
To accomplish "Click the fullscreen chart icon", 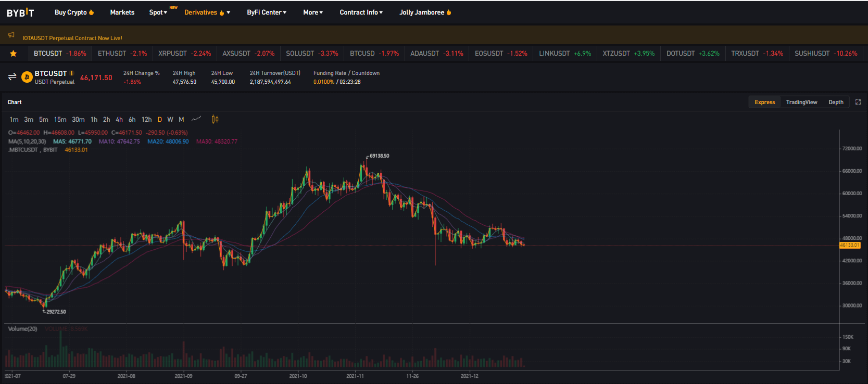I will click(858, 102).
